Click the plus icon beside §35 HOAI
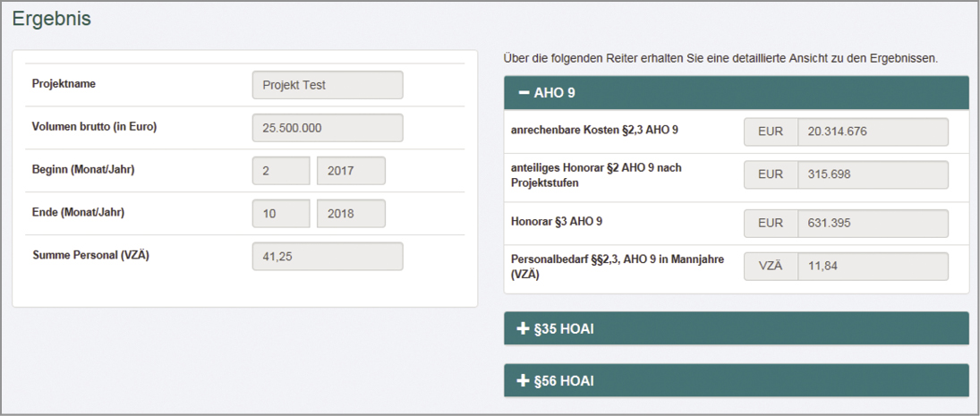 point(524,328)
